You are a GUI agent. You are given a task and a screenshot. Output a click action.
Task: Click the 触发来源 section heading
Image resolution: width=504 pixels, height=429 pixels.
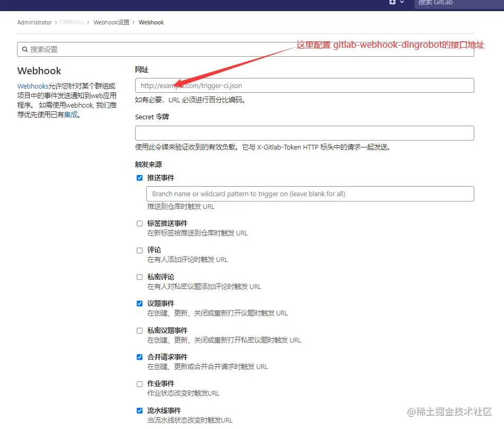coord(148,165)
